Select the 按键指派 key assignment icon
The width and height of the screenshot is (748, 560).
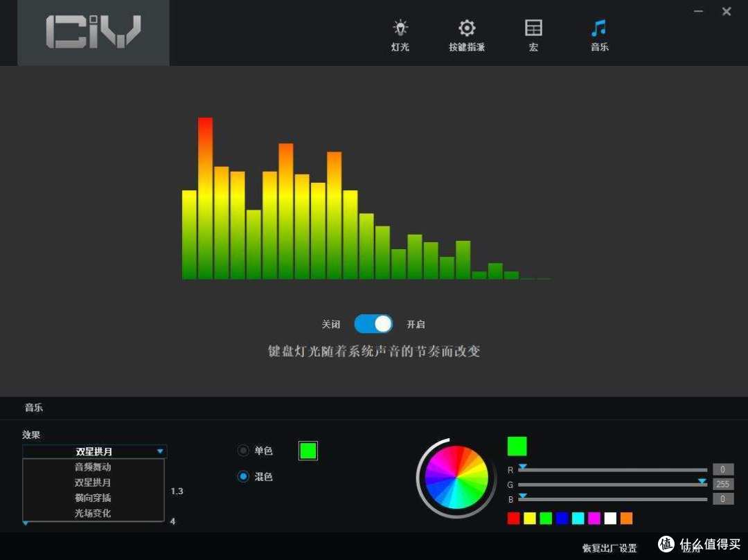click(x=466, y=33)
